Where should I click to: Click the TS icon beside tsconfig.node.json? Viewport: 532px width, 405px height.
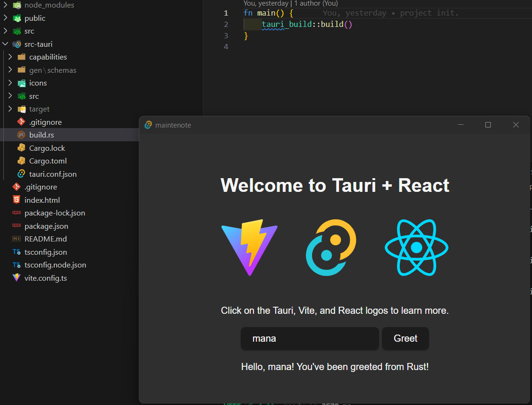click(16, 265)
